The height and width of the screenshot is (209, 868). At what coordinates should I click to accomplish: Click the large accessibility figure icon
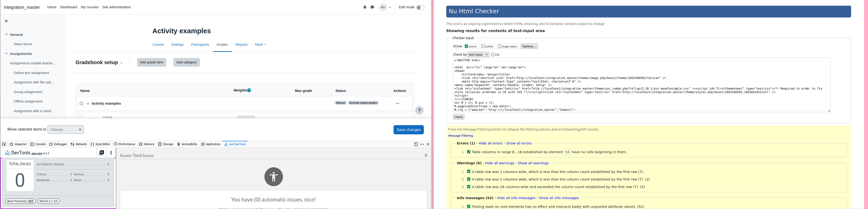point(274,177)
